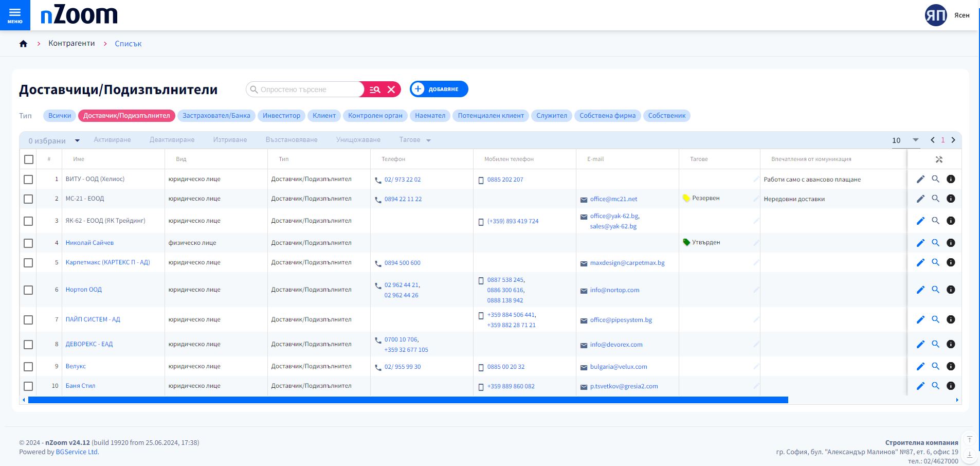The height and width of the screenshot is (466, 980).
Task: Check the ЯК-62 - ЕООД row checkbox
Action: point(28,221)
